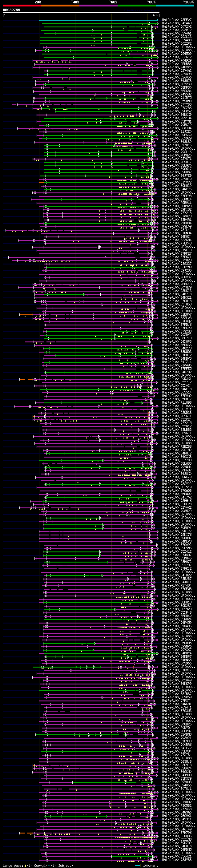Select hit label UniRef100_B6AJ94
Image resolution: width=197 pixels, height=868 pixels.
(177, 128)
